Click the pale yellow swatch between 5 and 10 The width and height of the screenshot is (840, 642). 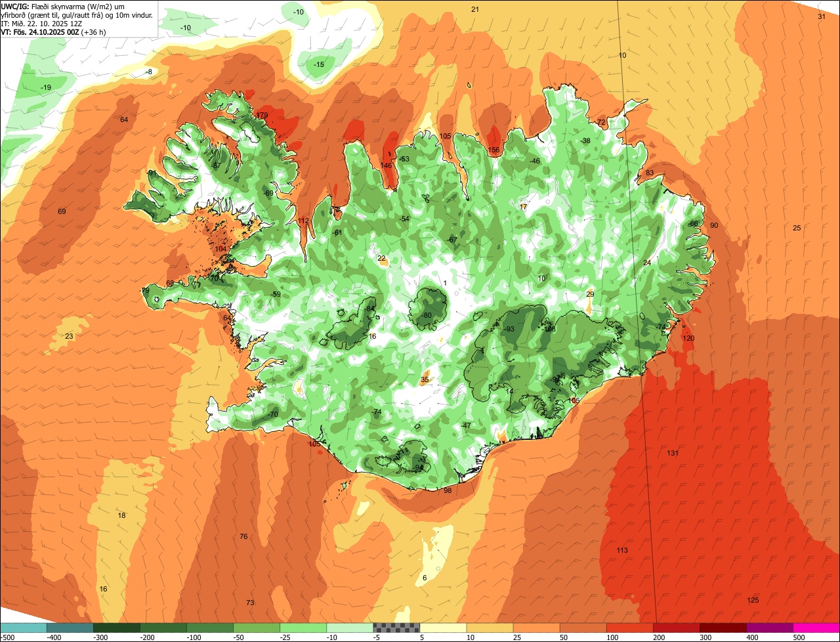click(443, 628)
